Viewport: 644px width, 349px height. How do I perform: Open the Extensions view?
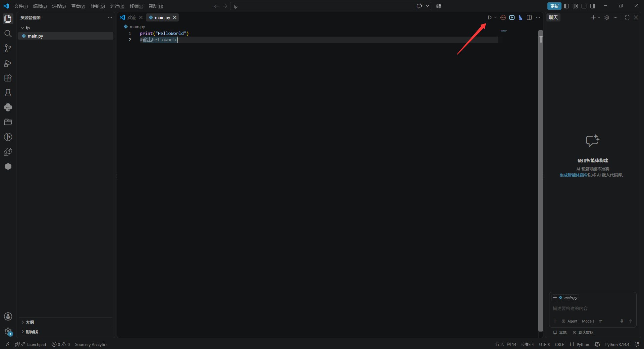point(8,78)
